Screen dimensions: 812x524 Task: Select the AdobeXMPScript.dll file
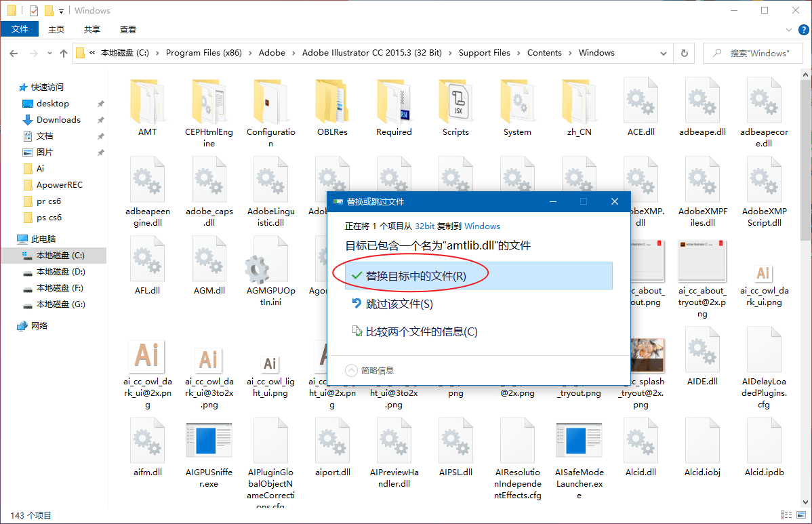tap(764, 192)
